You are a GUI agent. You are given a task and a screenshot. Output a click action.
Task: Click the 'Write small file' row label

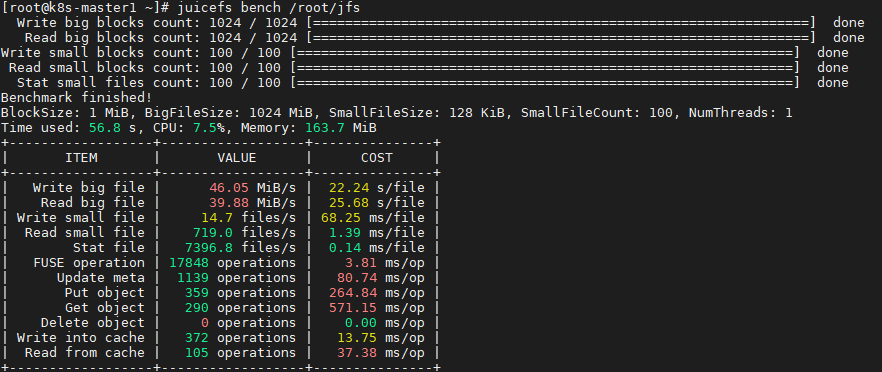(80, 218)
